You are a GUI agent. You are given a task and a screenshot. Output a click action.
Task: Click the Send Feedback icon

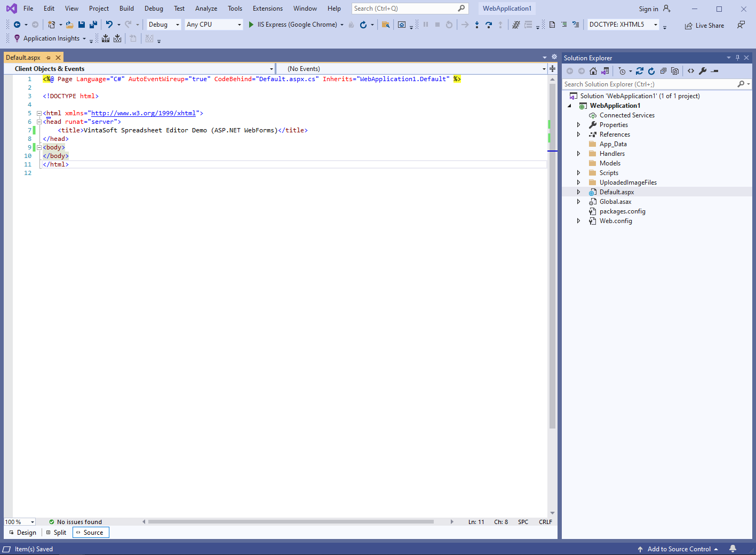741,25
